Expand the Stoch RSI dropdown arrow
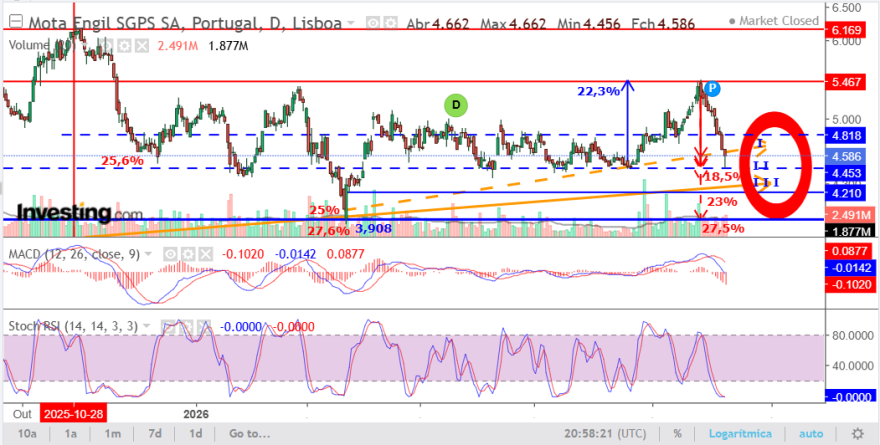 pyautogui.click(x=146, y=327)
